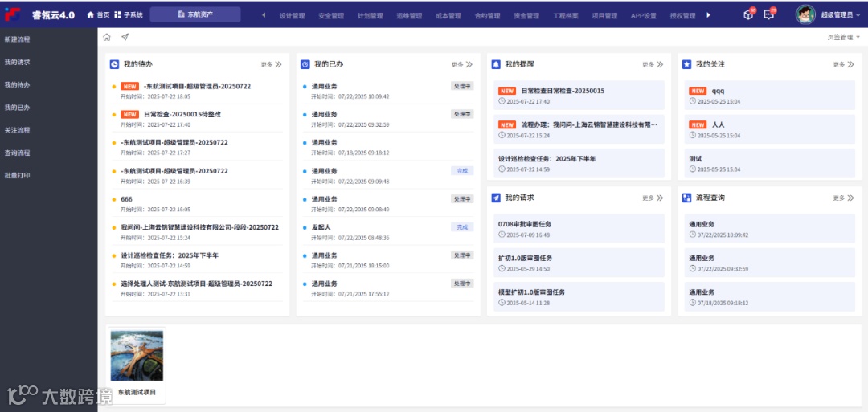The height and width of the screenshot is (412, 868).
Task: Open todo 设计巡检检查任务：2025年下半年 in 我的待办
Action: [170, 255]
